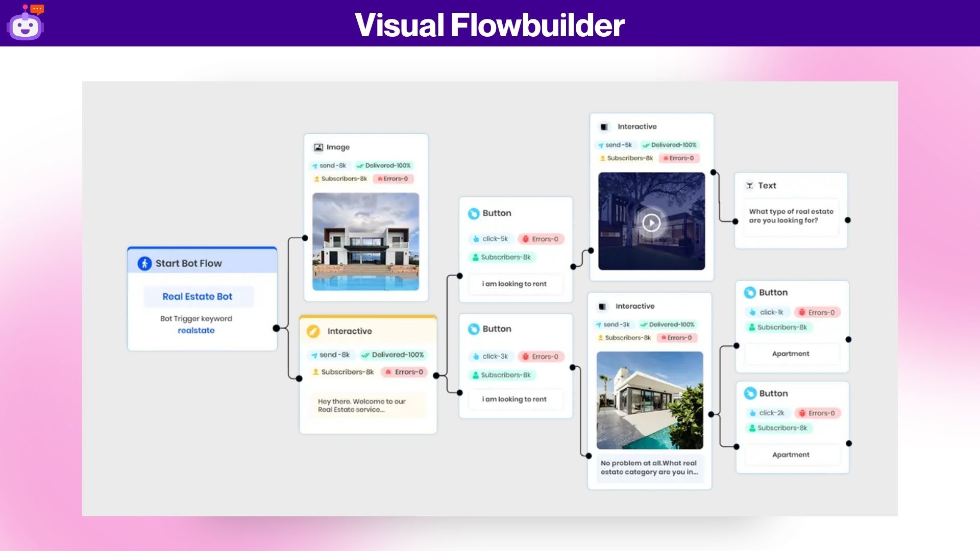980x551 pixels.
Task: Click the Image node's picture icon
Action: (318, 146)
